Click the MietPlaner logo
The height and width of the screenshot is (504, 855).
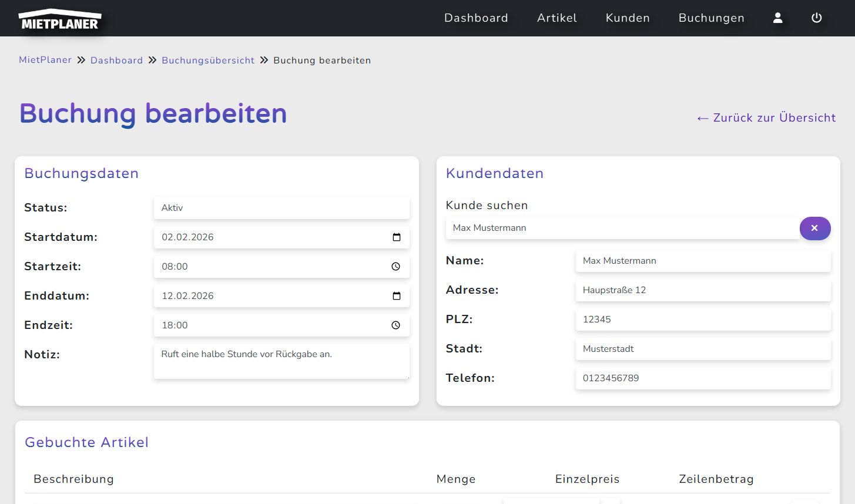pyautogui.click(x=59, y=19)
